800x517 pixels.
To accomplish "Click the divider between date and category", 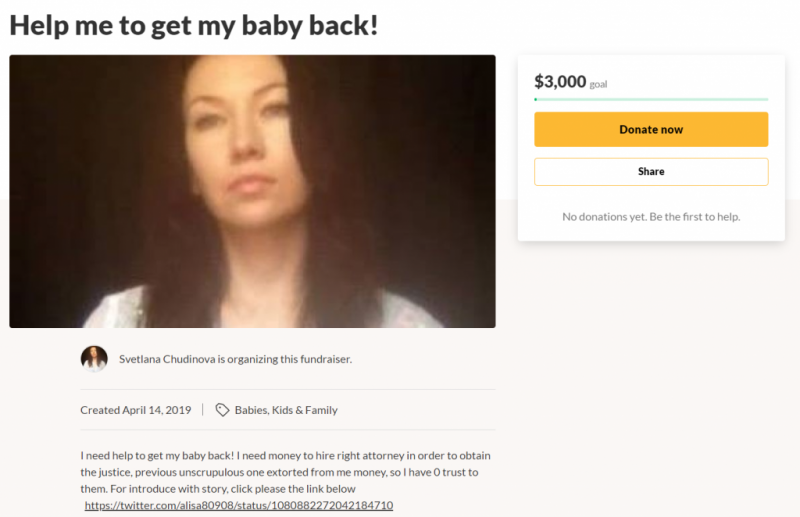I will click(203, 410).
